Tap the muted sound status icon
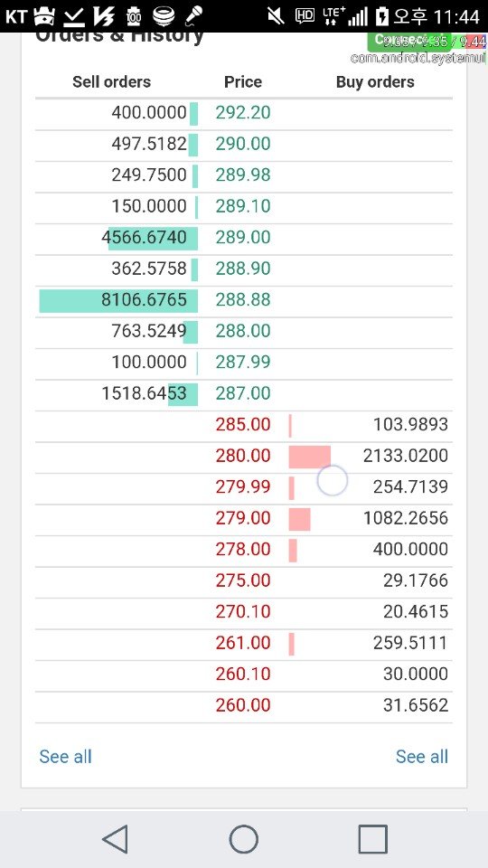Screen dimensions: 488x868 point(275,16)
